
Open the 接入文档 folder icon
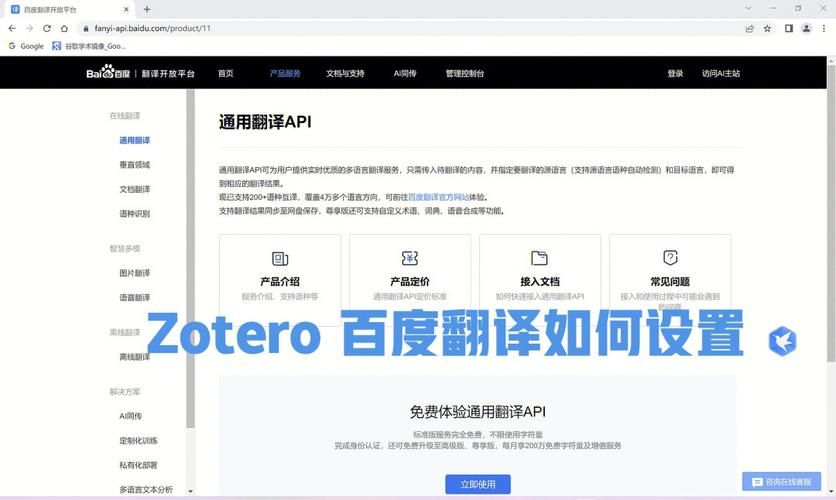coord(540,258)
